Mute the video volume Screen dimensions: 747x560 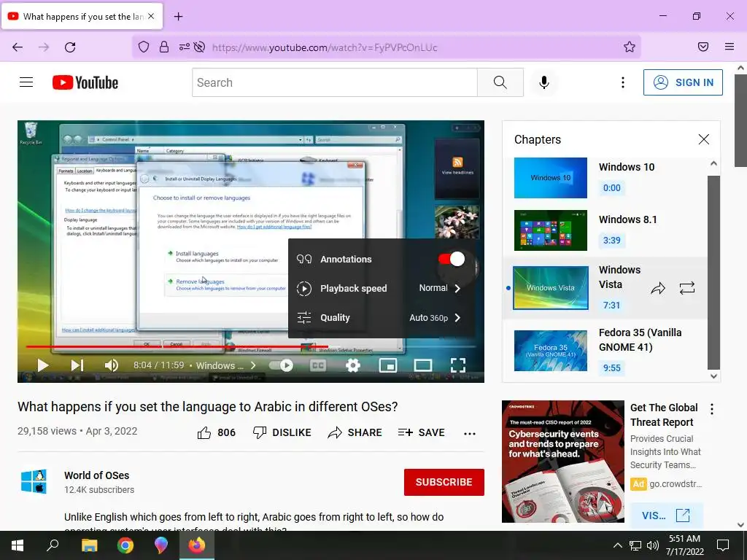(111, 365)
